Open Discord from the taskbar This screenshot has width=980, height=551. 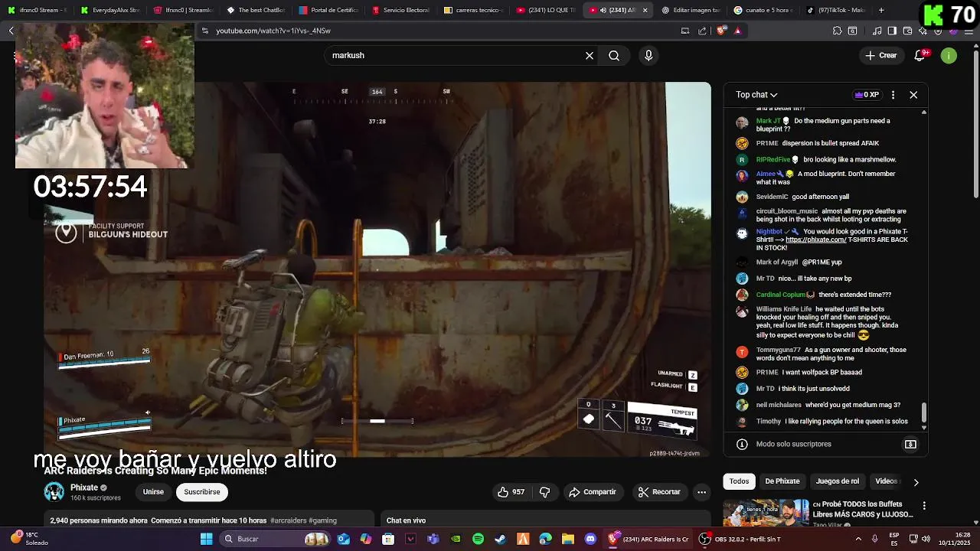(590, 539)
